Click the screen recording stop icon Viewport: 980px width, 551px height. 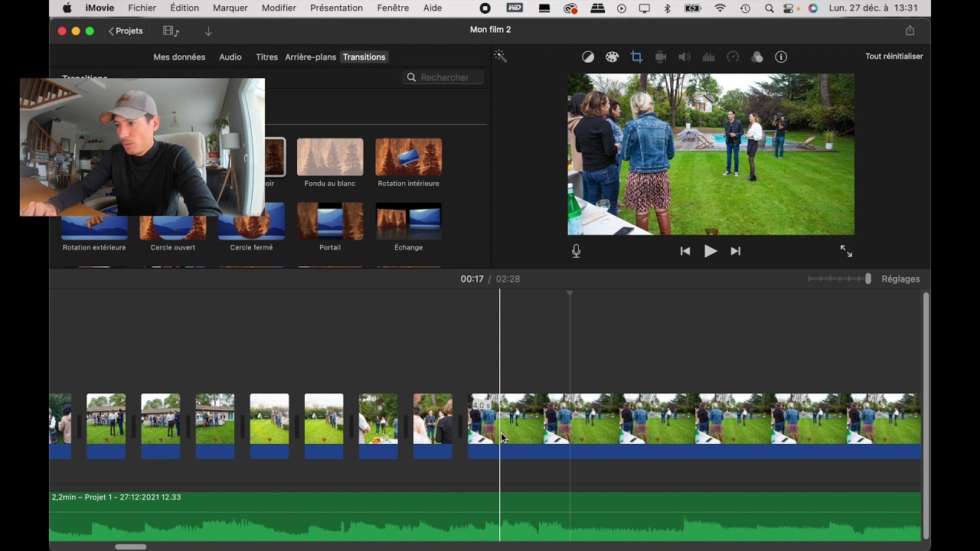tap(485, 8)
